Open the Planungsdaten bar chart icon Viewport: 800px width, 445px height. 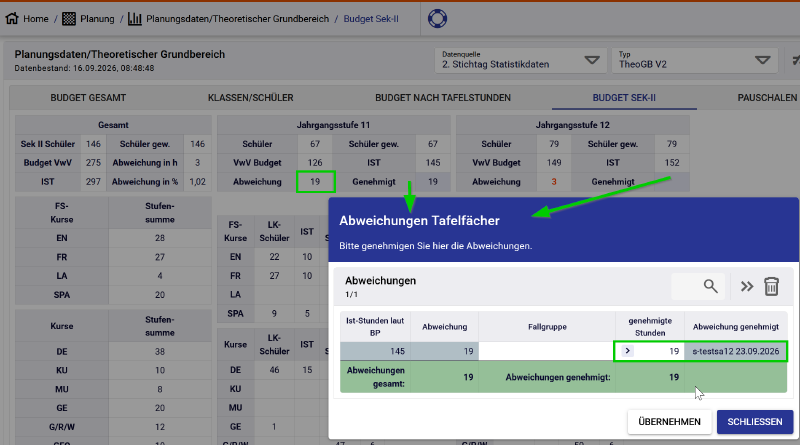(135, 19)
